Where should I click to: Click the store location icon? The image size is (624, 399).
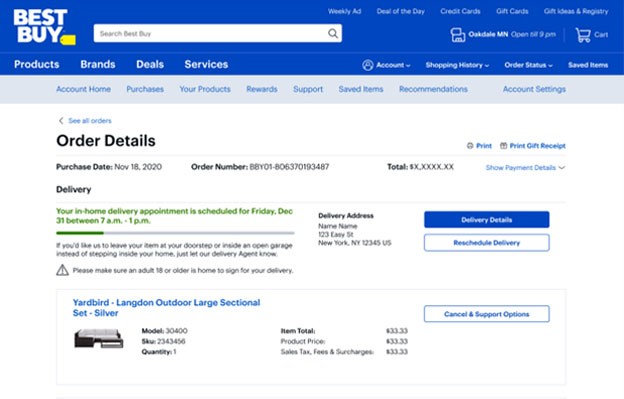[458, 35]
